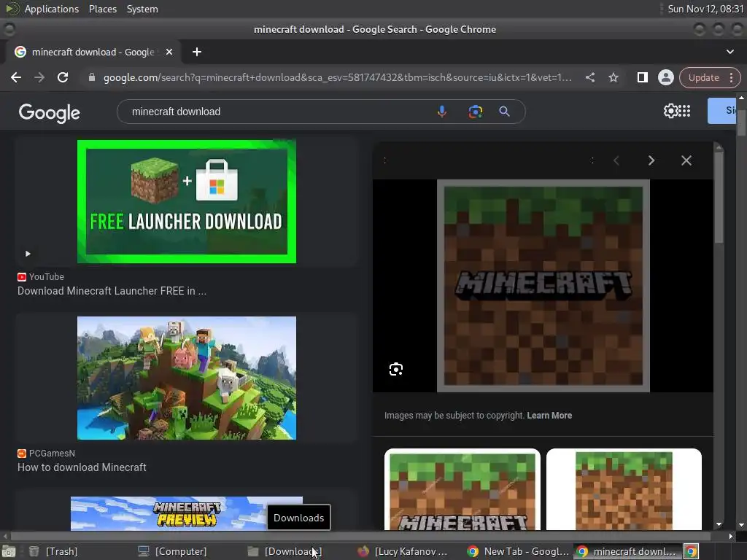Start voice search with microphone icon
The width and height of the screenshot is (747, 560).
click(442, 112)
